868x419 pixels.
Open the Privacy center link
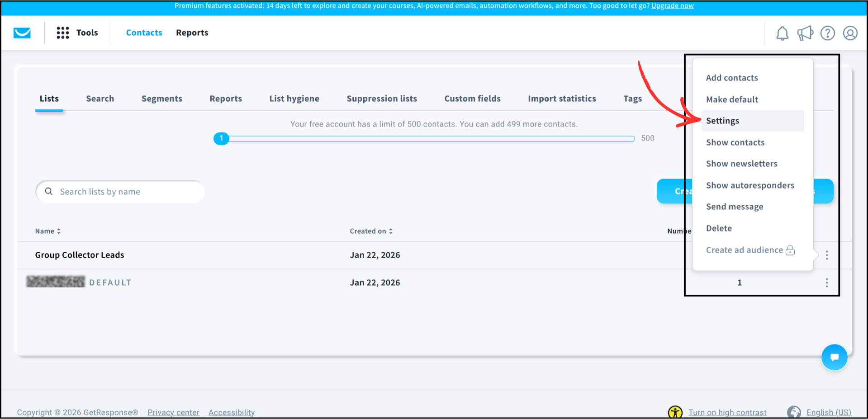[x=173, y=412]
